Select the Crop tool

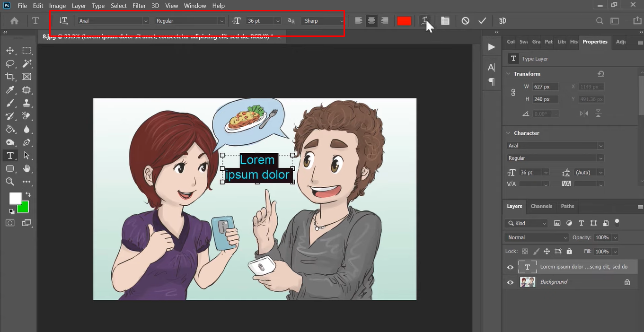point(10,77)
